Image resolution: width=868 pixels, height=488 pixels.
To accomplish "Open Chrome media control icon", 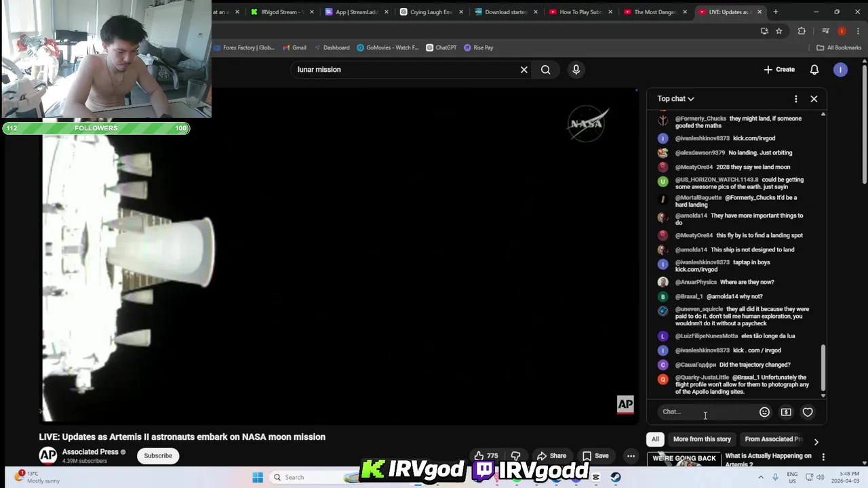I will click(x=825, y=30).
